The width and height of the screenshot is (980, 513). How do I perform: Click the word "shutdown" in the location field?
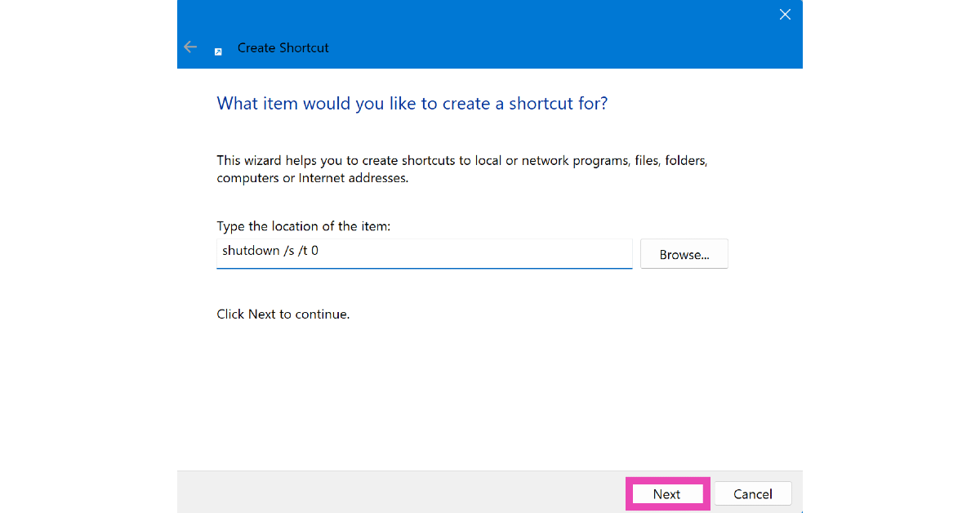pos(251,251)
